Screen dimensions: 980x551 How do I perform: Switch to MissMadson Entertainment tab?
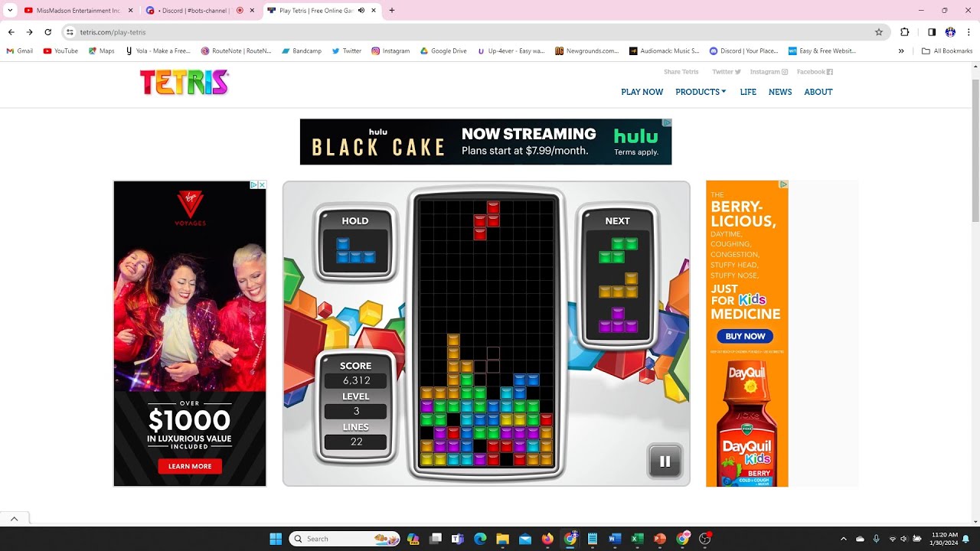tap(78, 11)
